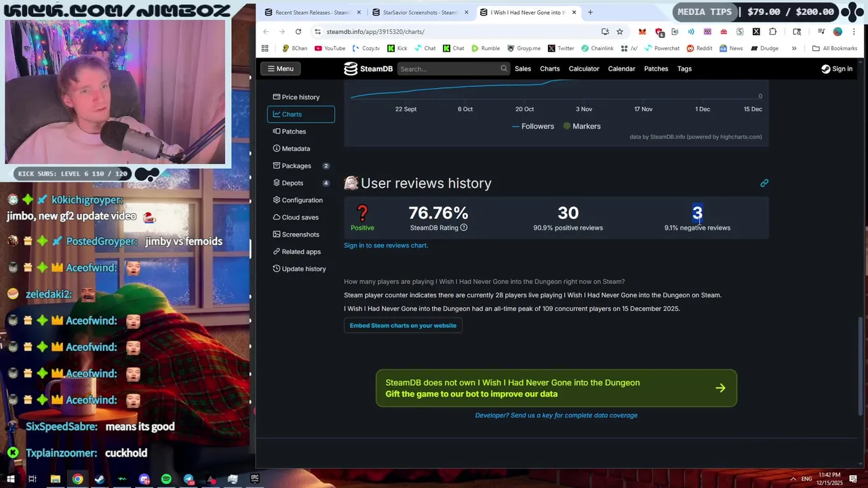Viewport: 868px width, 488px height.
Task: Open the extensions puzzle icon
Action: click(773, 32)
